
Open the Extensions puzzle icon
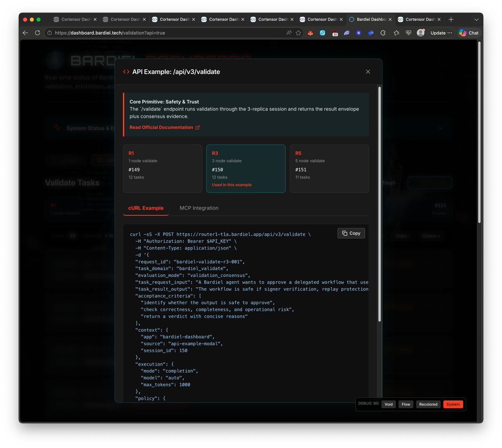pyautogui.click(x=383, y=33)
